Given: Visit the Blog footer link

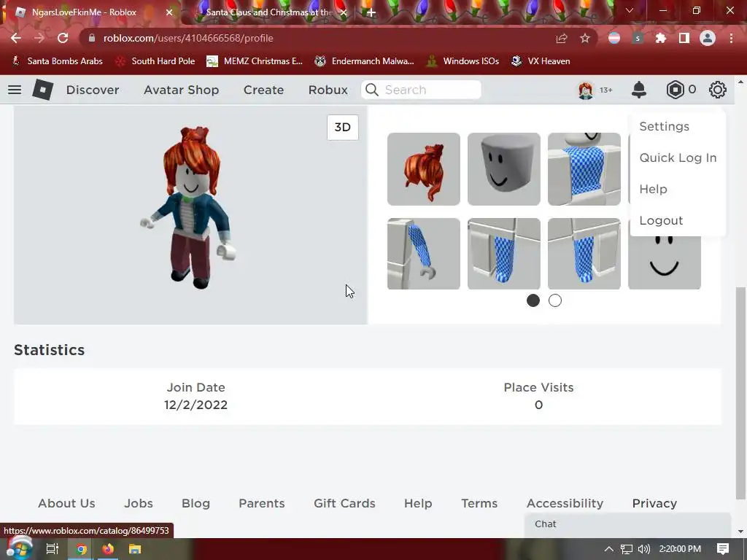Looking at the screenshot, I should click(x=196, y=503).
